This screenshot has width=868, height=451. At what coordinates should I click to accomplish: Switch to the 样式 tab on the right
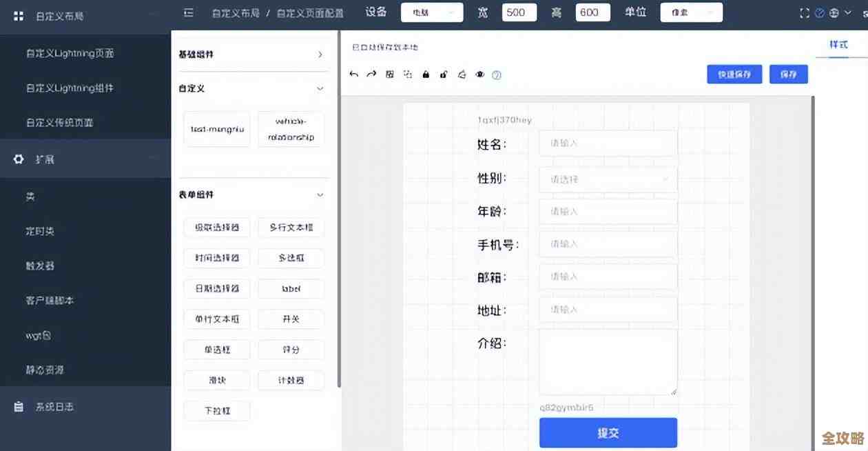838,44
